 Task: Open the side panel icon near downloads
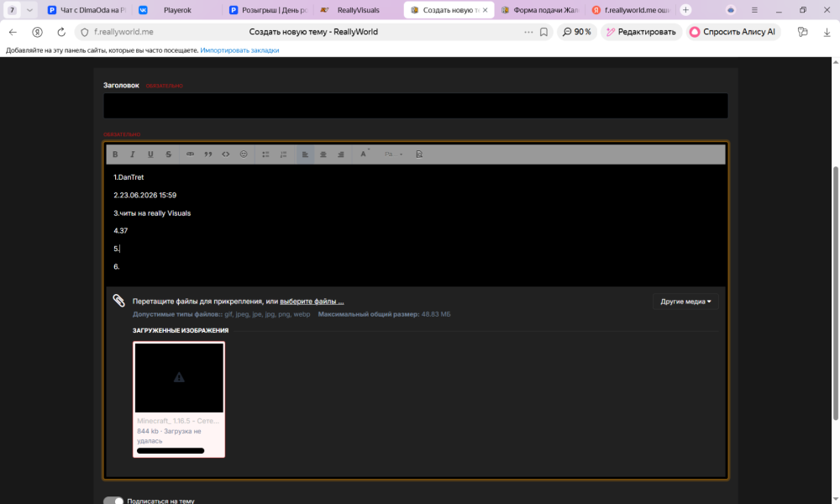pos(802,32)
